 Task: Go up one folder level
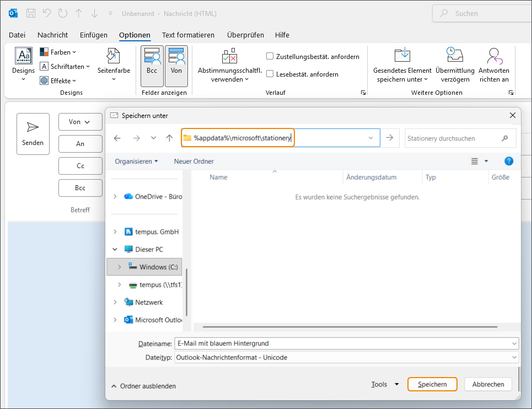169,138
